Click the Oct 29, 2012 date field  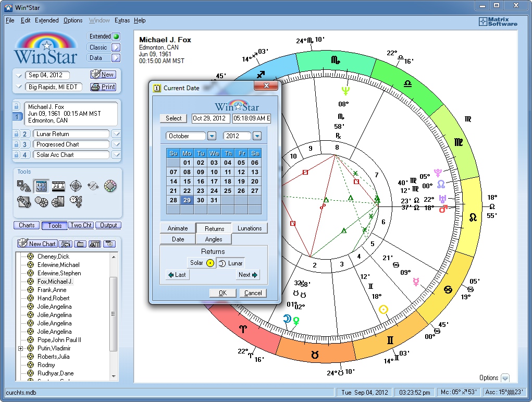[211, 118]
